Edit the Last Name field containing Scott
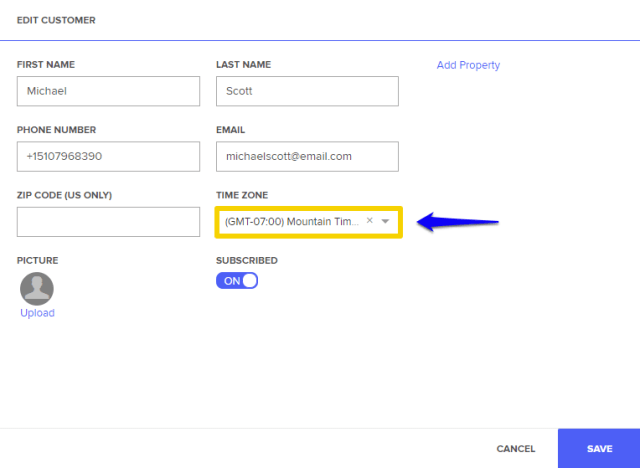 tap(307, 91)
